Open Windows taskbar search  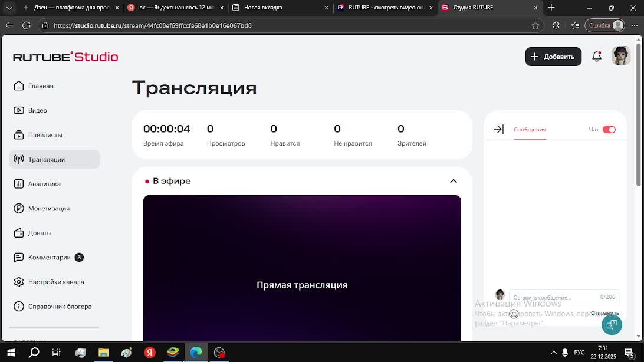click(34, 353)
